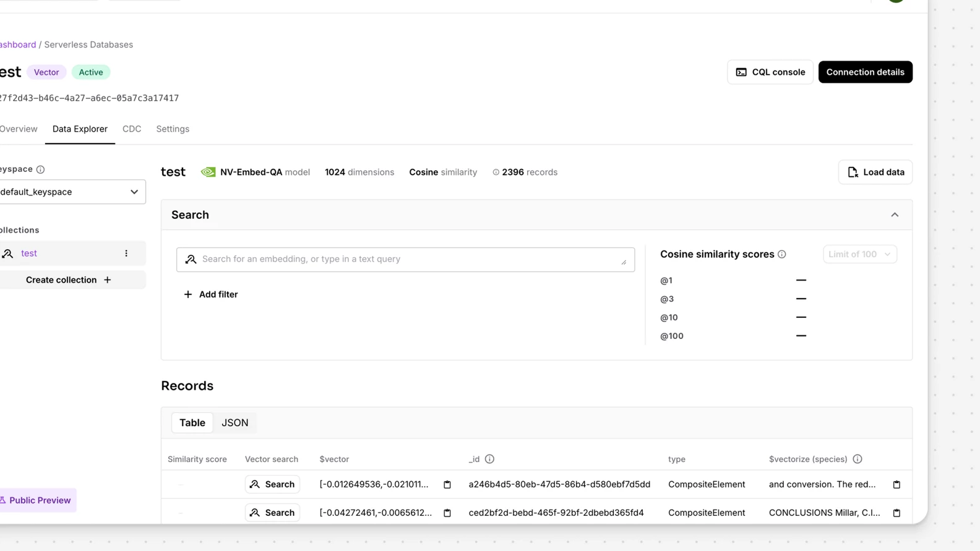This screenshot has height=551, width=980.
Task: Switch to the Overview tab
Action: pos(19,129)
